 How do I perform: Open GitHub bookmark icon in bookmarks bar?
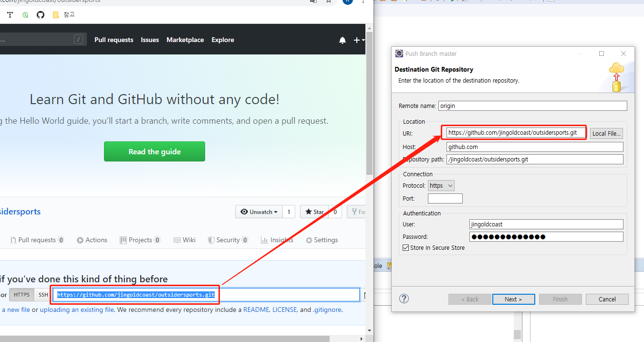(x=41, y=15)
